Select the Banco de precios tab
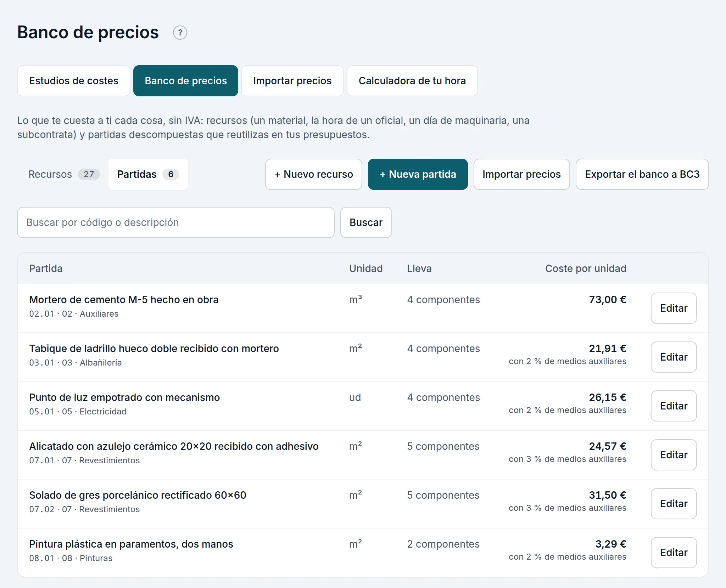Viewport: 726px width, 588px height. (x=186, y=81)
